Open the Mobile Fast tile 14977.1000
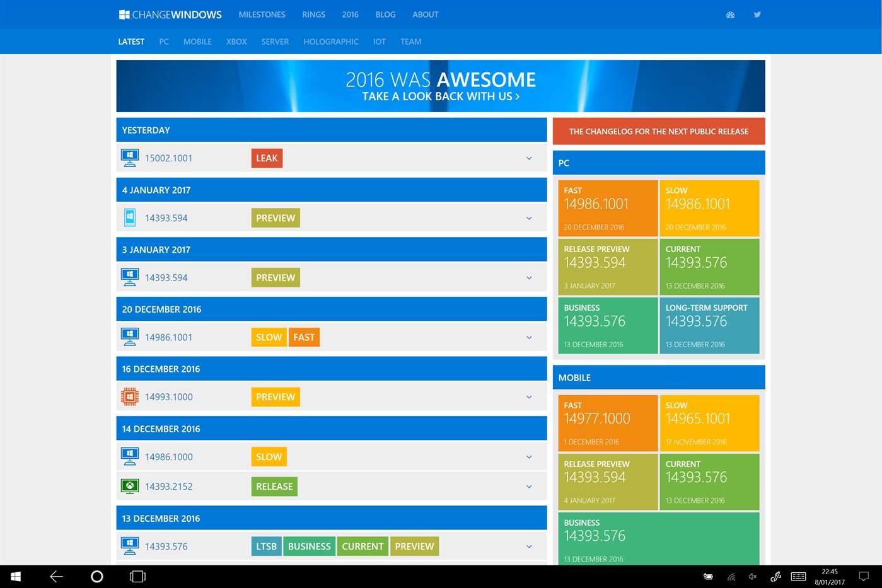This screenshot has height=588, width=882. coord(608,423)
